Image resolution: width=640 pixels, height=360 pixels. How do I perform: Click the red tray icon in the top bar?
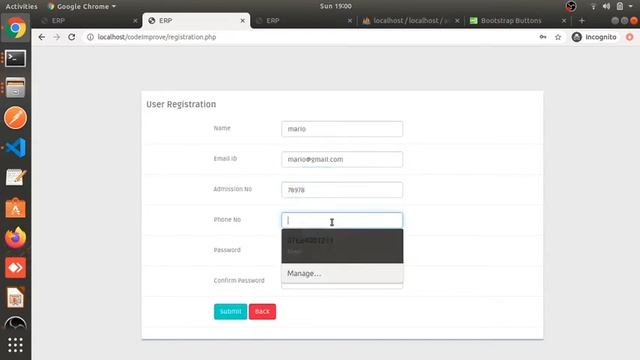coord(571,6)
